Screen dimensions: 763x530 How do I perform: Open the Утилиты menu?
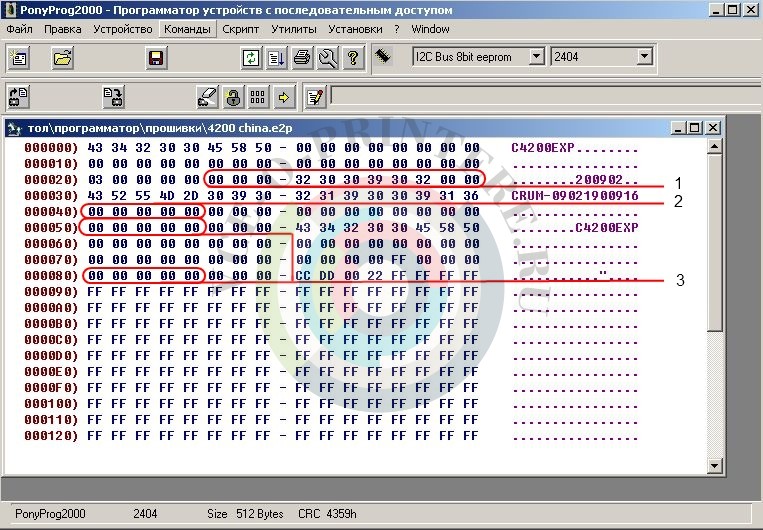(294, 29)
